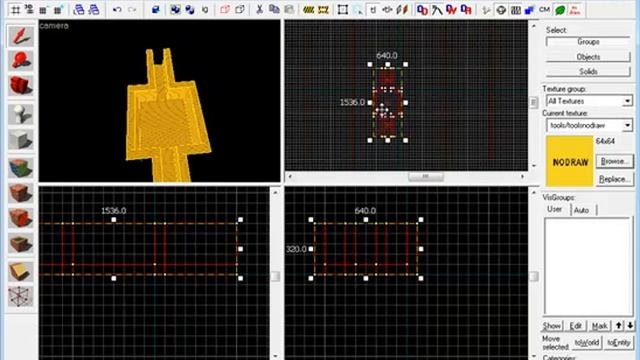Screen dimensions: 640x360
Task: Click the toEntity button
Action: (x=619, y=343)
